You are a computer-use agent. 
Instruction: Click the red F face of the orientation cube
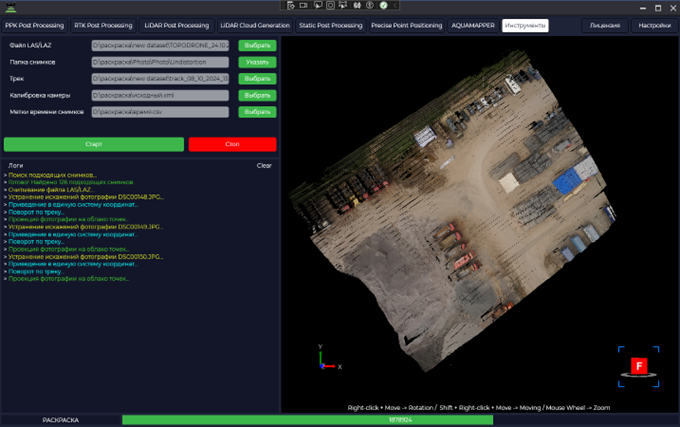tap(639, 366)
